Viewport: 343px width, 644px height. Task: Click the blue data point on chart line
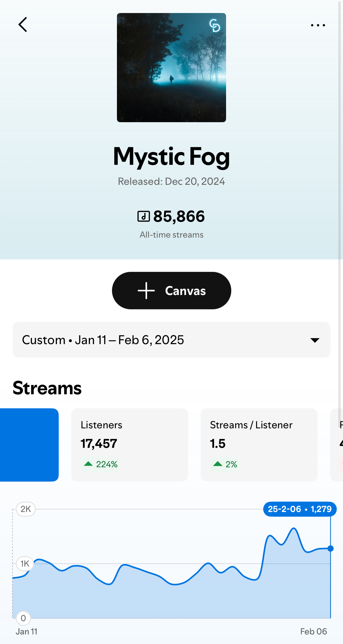331,548
